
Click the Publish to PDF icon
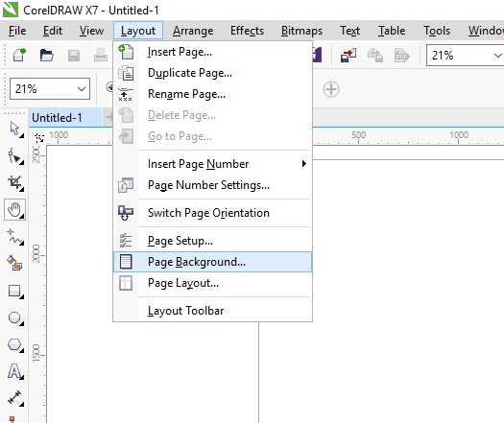coord(402,56)
